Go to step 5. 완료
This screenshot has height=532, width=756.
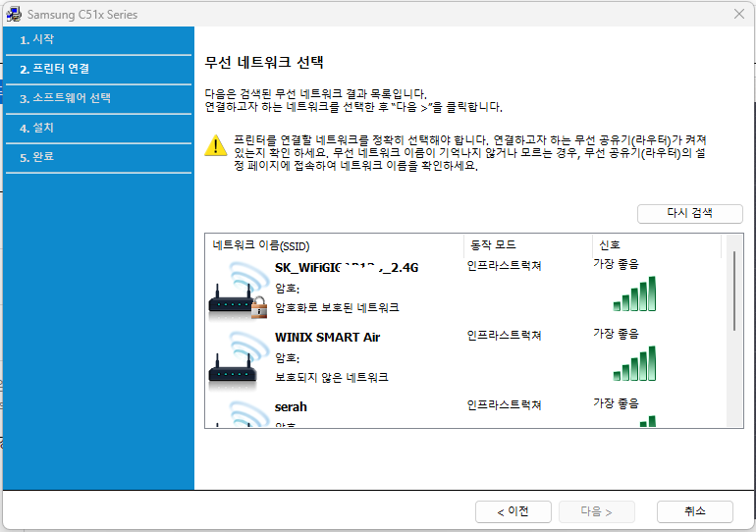coord(98,158)
